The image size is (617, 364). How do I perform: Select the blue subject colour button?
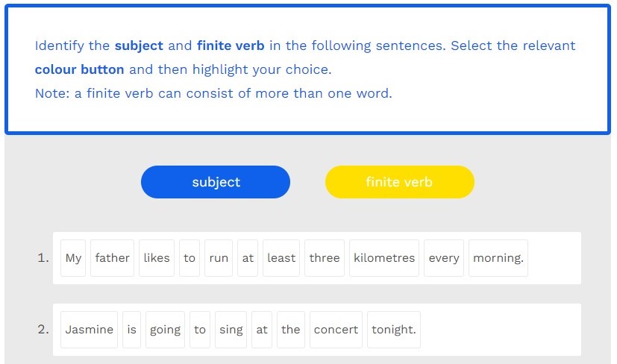216,182
